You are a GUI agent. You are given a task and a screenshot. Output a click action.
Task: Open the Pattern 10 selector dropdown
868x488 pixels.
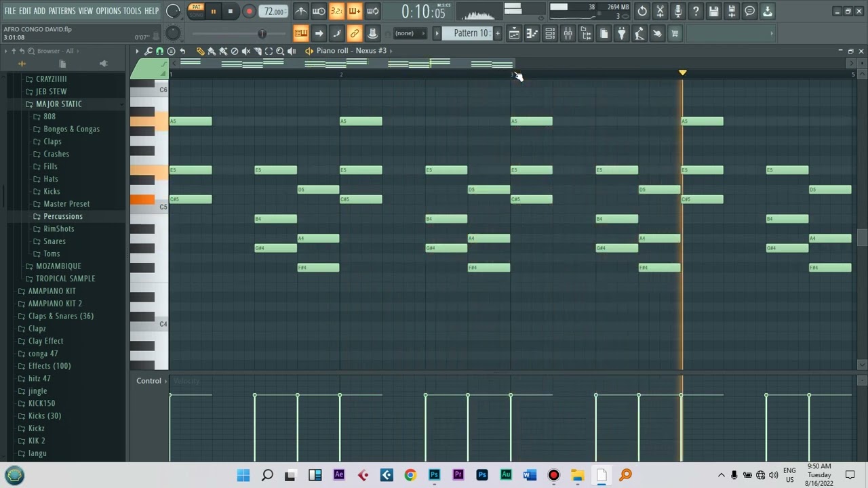point(469,33)
